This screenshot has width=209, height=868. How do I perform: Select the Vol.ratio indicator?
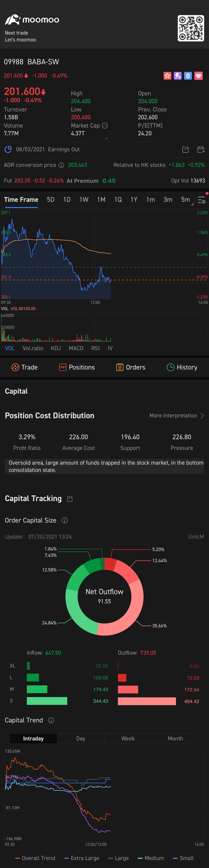pyautogui.click(x=33, y=348)
